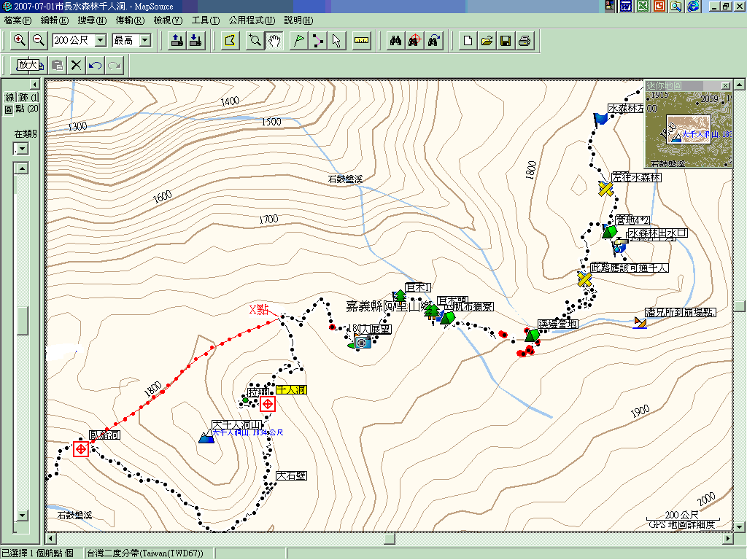Select the hand pan tool

[274, 41]
